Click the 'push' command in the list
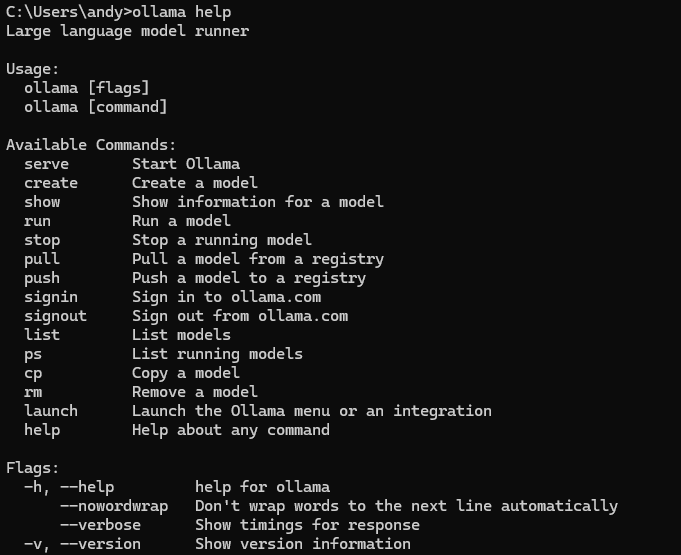This screenshot has width=681, height=555. click(42, 278)
